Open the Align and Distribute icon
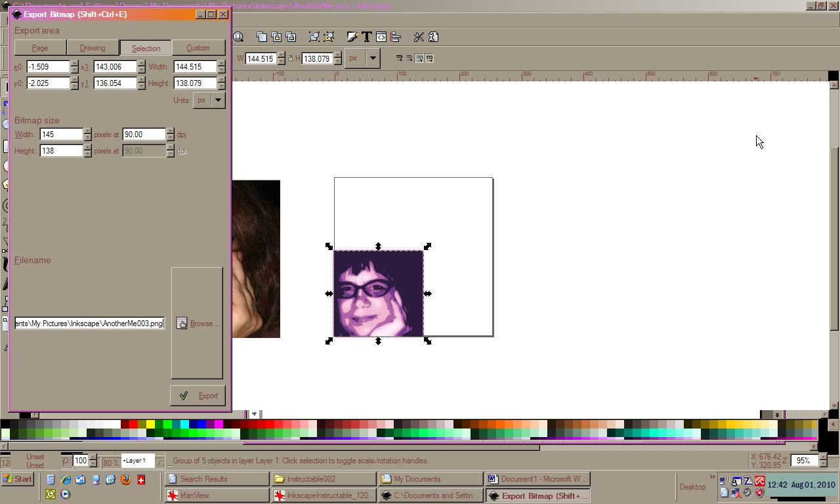Viewport: 840px width, 504px height. [396, 37]
